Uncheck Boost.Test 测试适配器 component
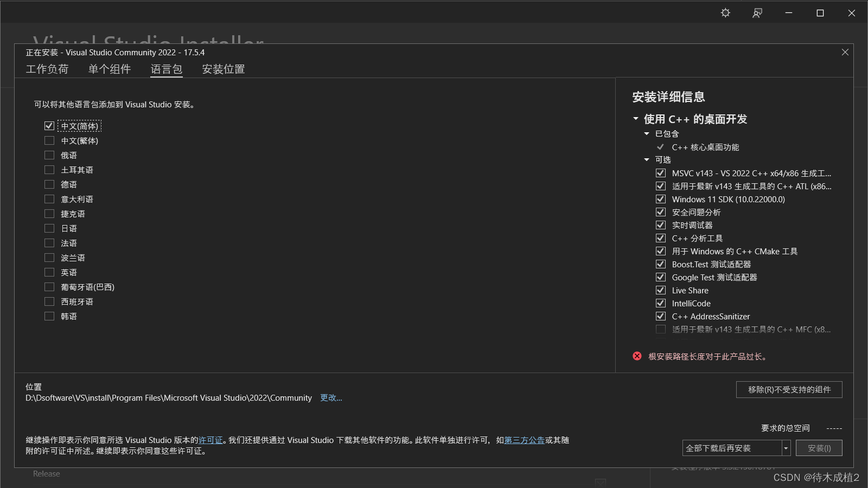This screenshot has height=488, width=868. (x=661, y=264)
